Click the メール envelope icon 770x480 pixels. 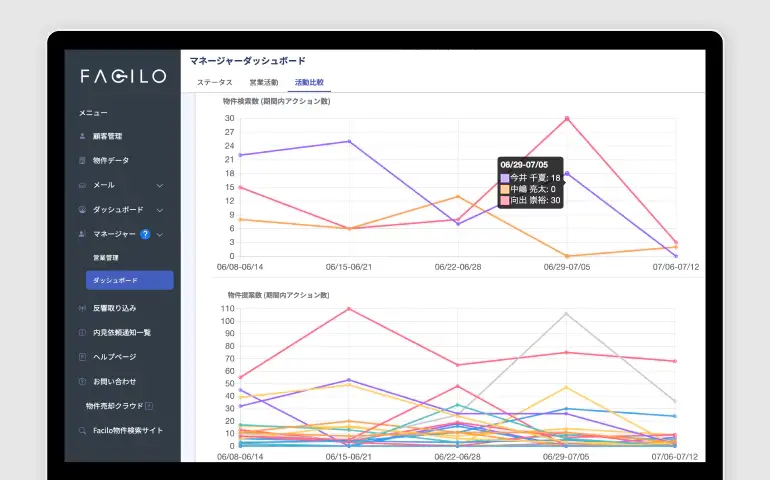click(x=82, y=185)
